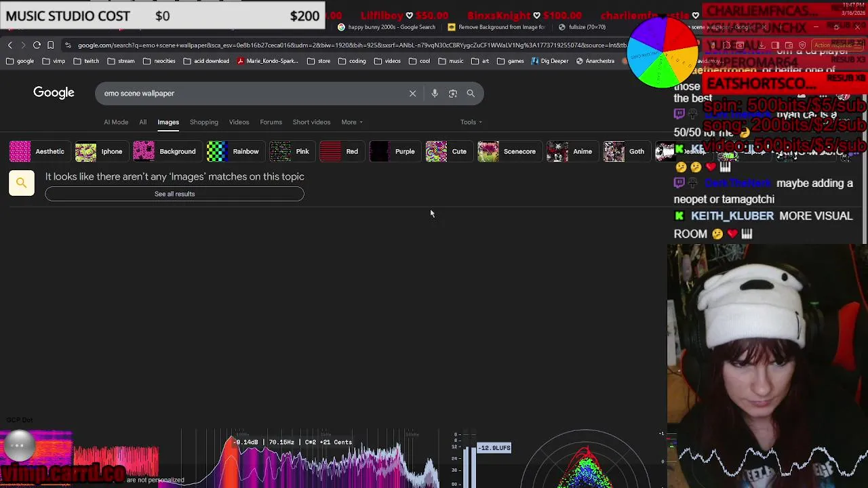The image size is (868, 488).
Task: Switch to the 'Short videos' results tab
Action: coord(311,122)
